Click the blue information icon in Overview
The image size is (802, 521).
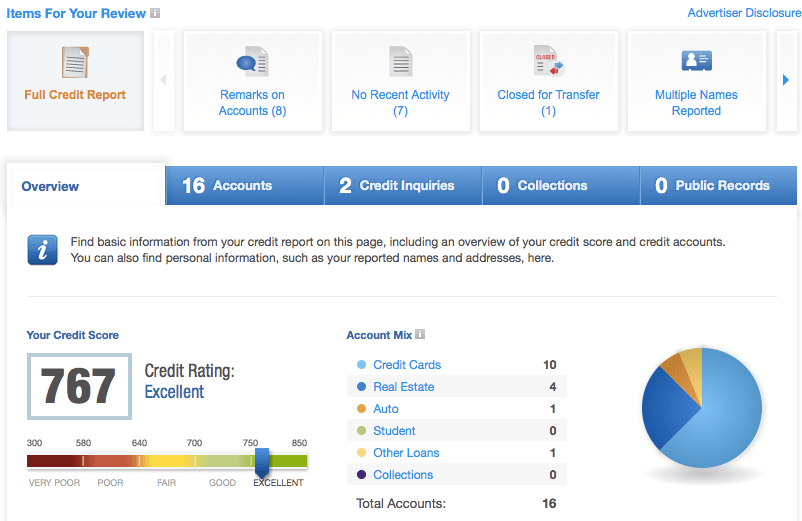click(42, 250)
